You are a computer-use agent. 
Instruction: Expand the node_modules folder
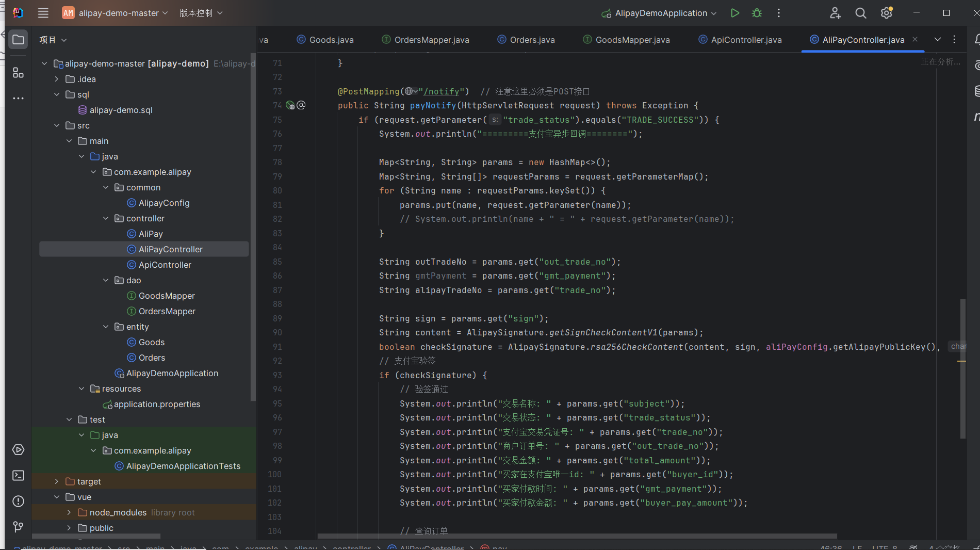tap(69, 512)
